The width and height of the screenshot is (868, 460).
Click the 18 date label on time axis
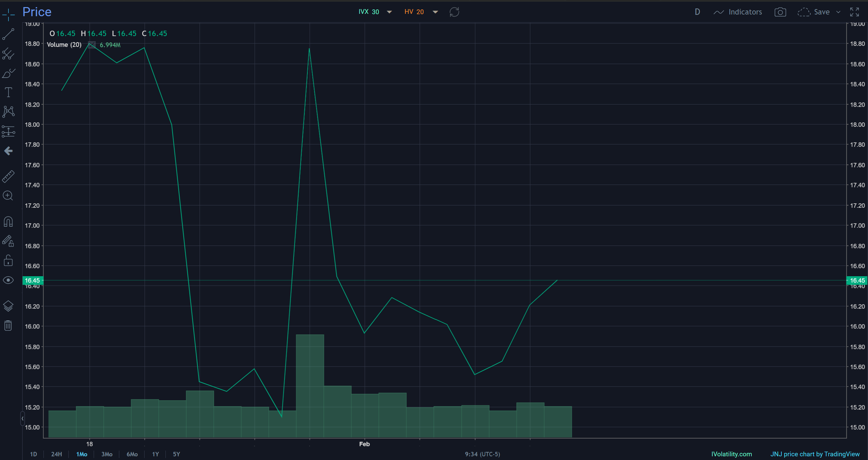click(89, 444)
